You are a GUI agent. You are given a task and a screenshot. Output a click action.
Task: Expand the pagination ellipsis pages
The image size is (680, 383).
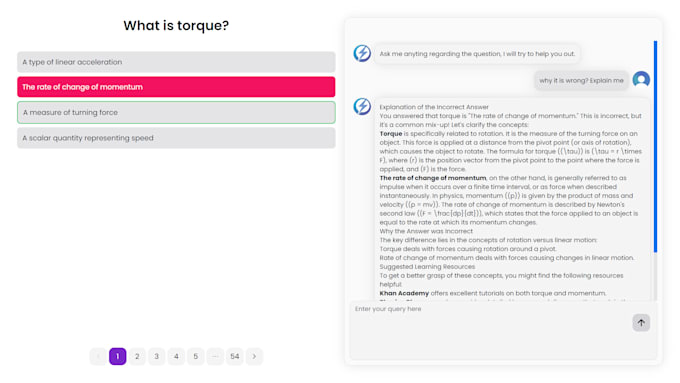(215, 357)
